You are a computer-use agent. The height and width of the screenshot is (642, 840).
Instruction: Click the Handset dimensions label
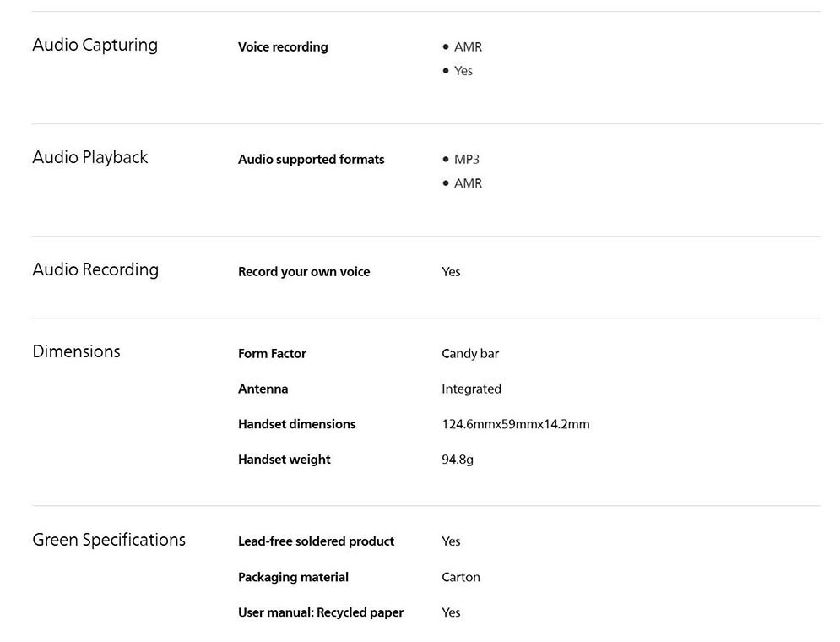(296, 424)
